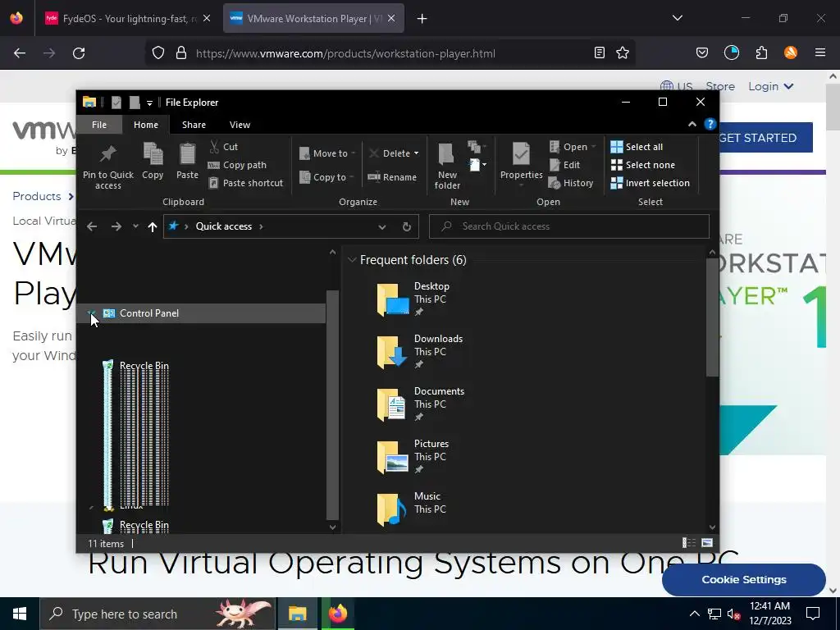Click File Explorer taskbar icon

pyautogui.click(x=297, y=614)
